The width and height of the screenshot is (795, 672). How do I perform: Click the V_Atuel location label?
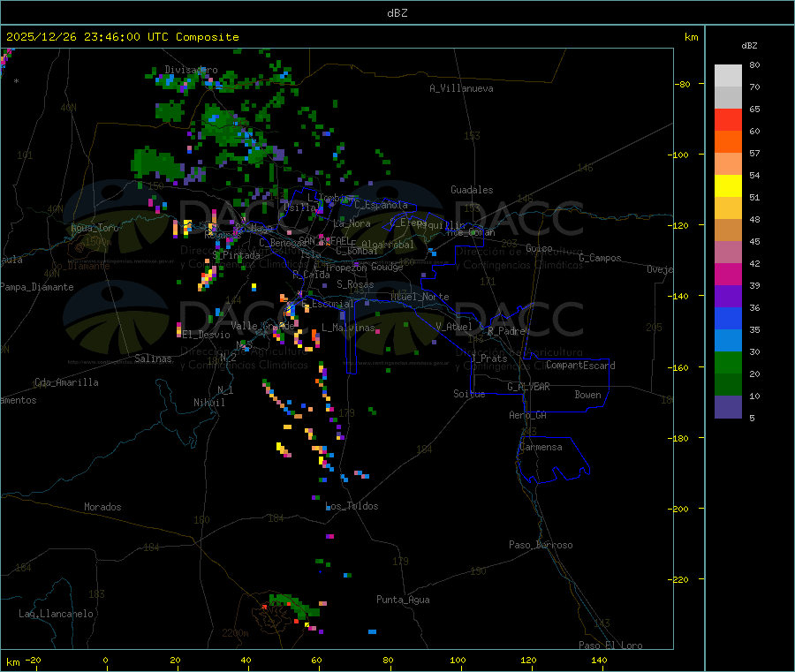click(x=454, y=327)
